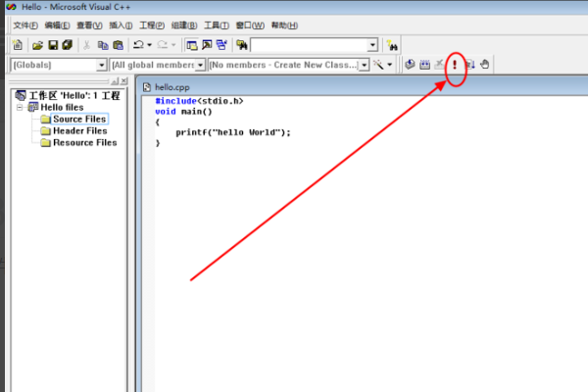
Task: Select the Header Files folder
Action: pos(80,131)
